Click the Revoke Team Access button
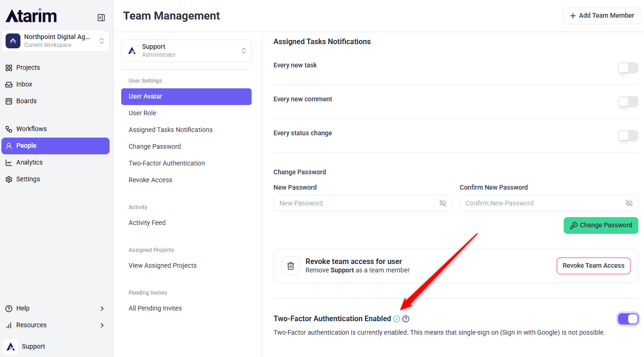Screen dimensions: 644x357 (x=593, y=266)
